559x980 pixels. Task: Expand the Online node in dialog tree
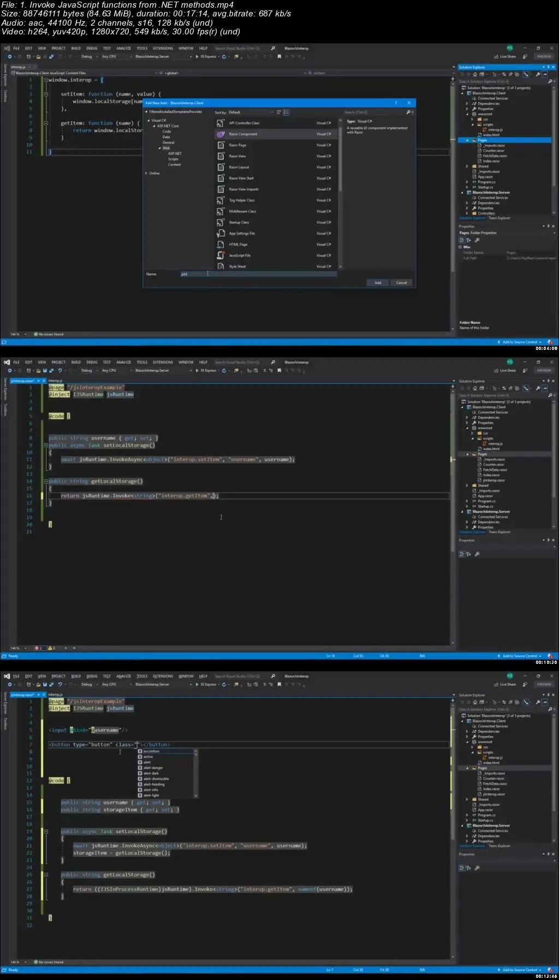(146, 173)
